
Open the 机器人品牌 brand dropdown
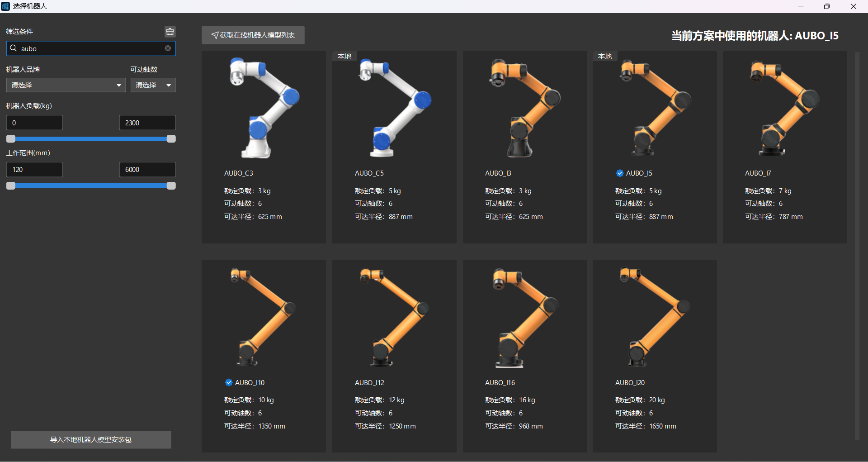pyautogui.click(x=66, y=85)
